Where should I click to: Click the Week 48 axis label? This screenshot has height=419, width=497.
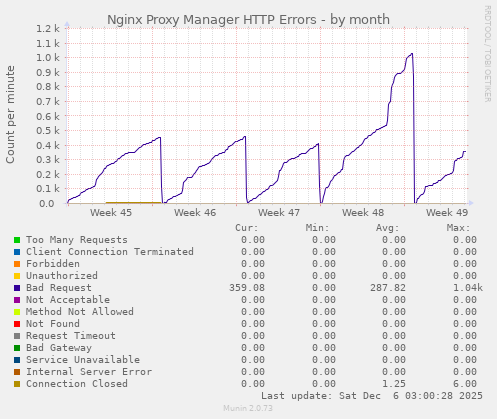point(363,213)
